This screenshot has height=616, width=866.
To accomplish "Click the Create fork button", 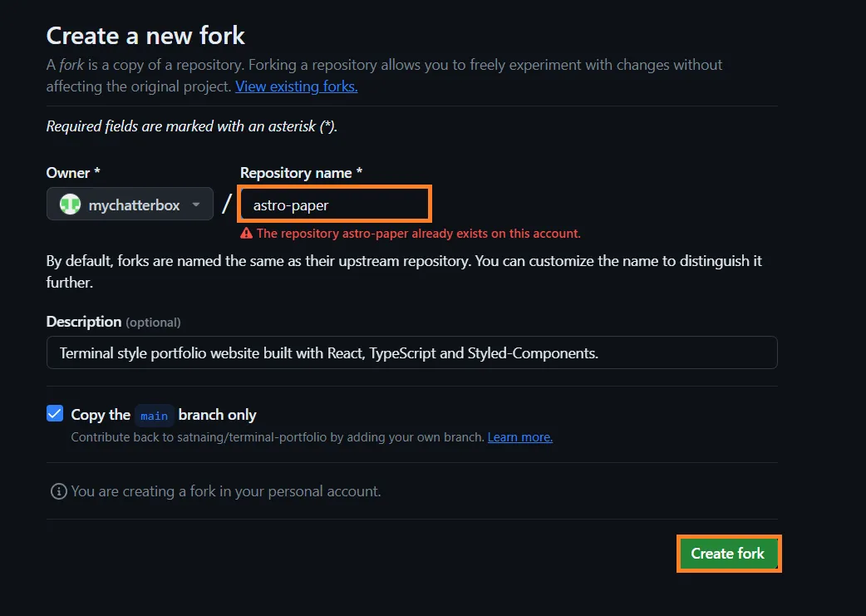I will coord(728,553).
